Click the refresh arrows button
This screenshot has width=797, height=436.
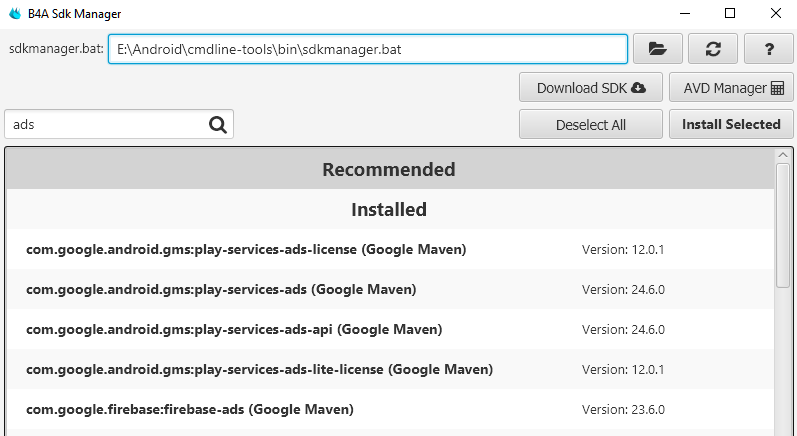point(713,49)
